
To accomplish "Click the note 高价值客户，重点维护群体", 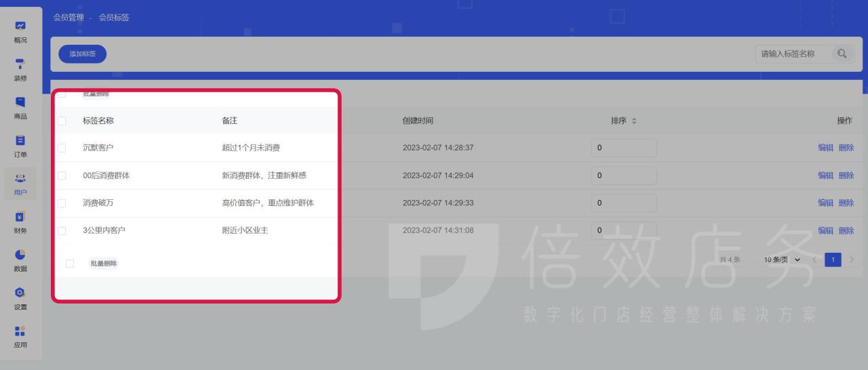I will [268, 203].
